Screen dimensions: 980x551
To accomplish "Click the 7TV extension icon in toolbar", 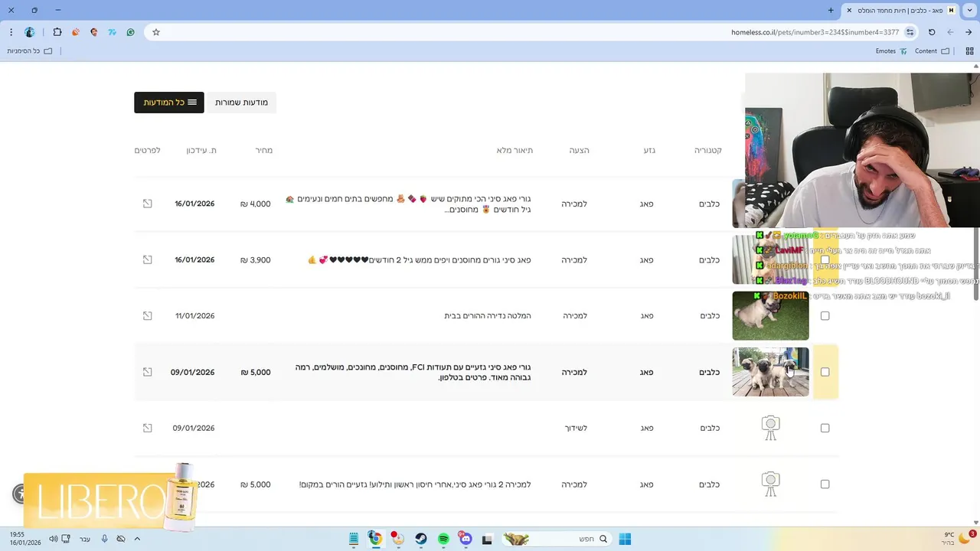I will pos(113,32).
